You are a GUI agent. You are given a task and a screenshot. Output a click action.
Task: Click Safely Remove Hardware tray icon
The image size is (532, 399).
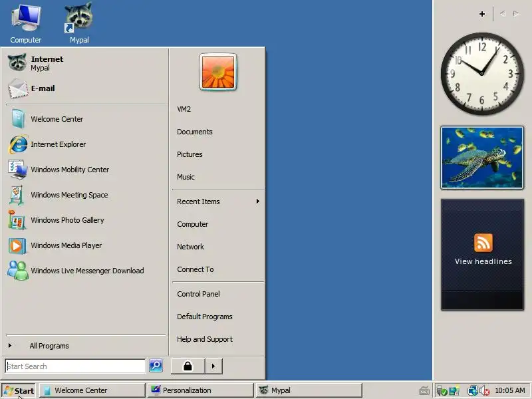[x=442, y=391]
